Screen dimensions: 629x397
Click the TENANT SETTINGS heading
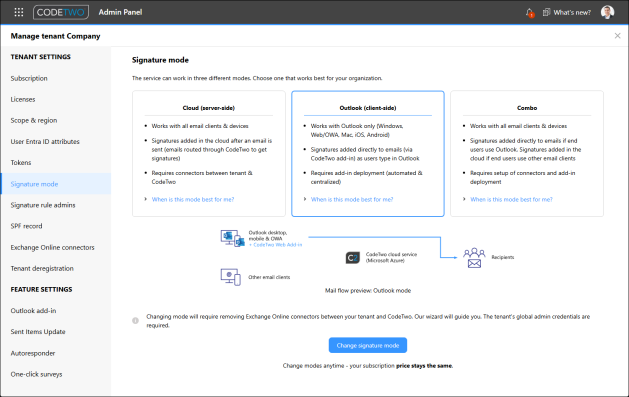(x=41, y=57)
